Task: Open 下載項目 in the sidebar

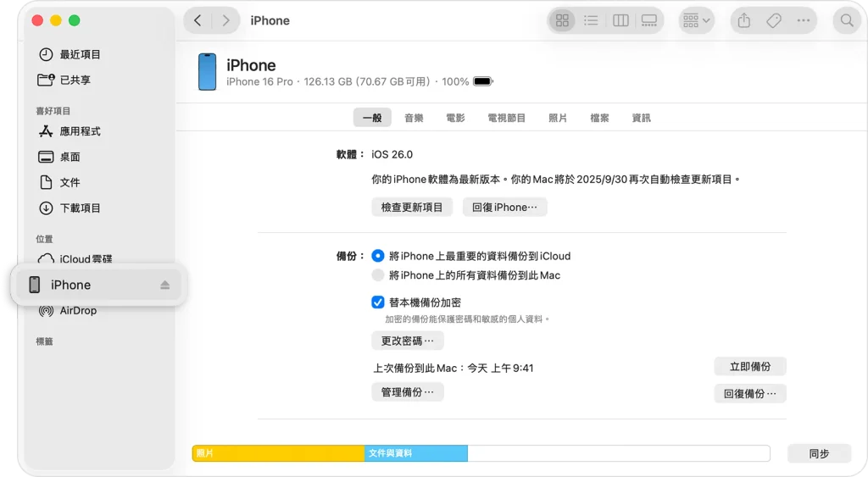Action: click(70, 208)
